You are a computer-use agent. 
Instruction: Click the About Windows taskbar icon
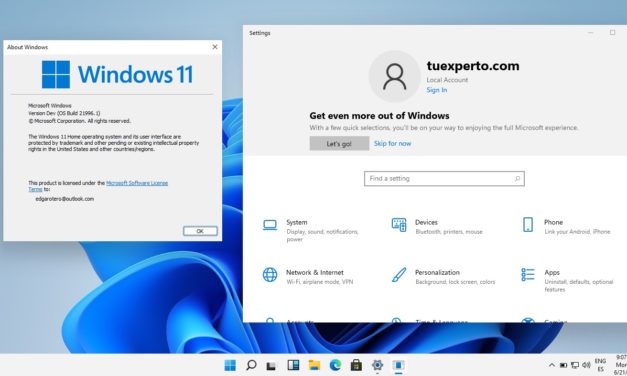[398, 365]
